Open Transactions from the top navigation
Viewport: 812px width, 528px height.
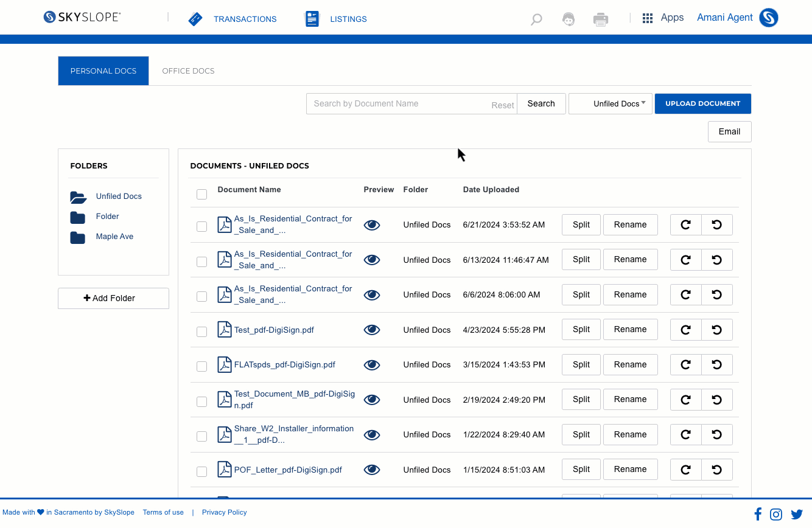[233, 19]
